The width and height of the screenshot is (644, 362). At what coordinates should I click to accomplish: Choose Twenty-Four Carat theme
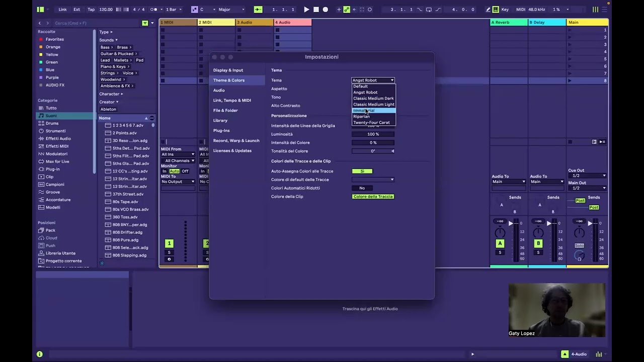click(373, 123)
